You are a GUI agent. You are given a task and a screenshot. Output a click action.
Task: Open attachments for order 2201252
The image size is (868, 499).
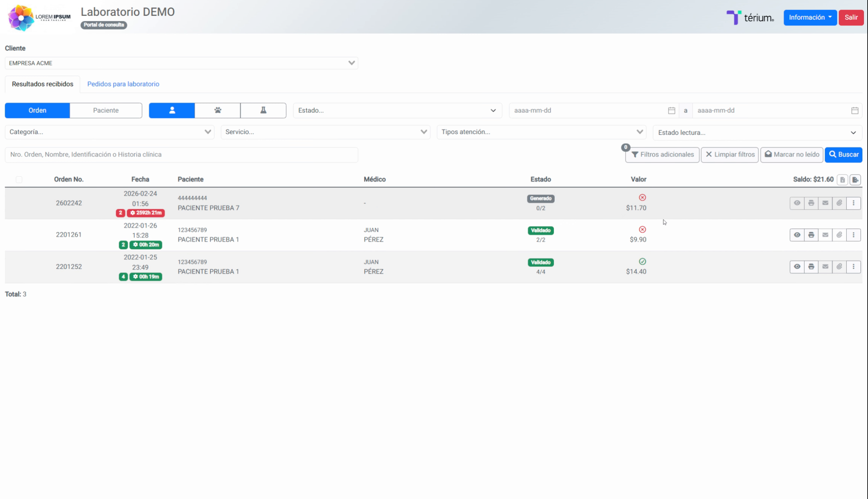(839, 267)
